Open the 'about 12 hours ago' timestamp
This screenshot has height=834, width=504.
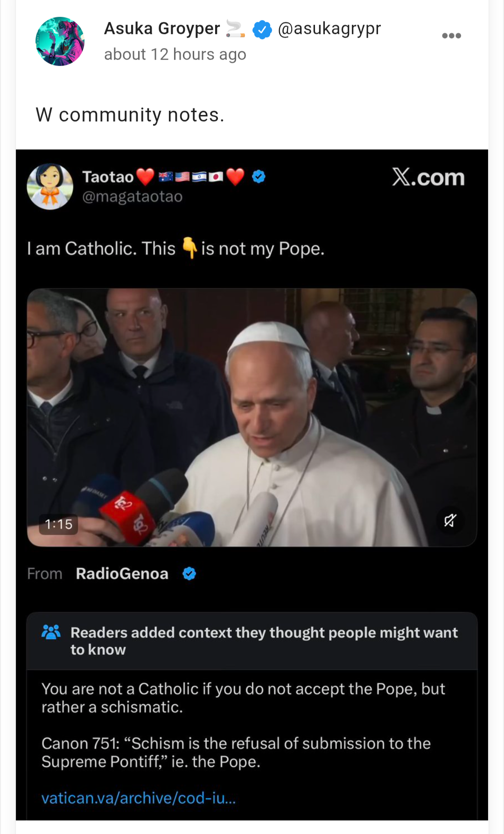click(175, 55)
